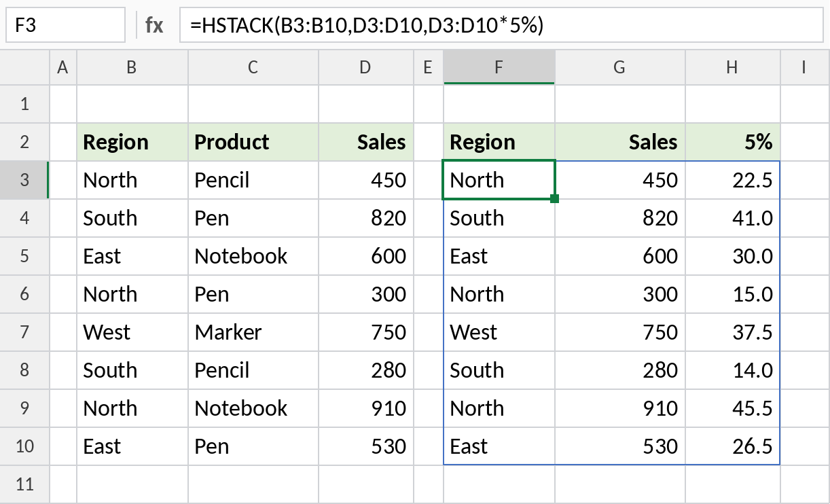Click cell F7 containing West
This screenshot has height=504, width=830.
(499, 332)
